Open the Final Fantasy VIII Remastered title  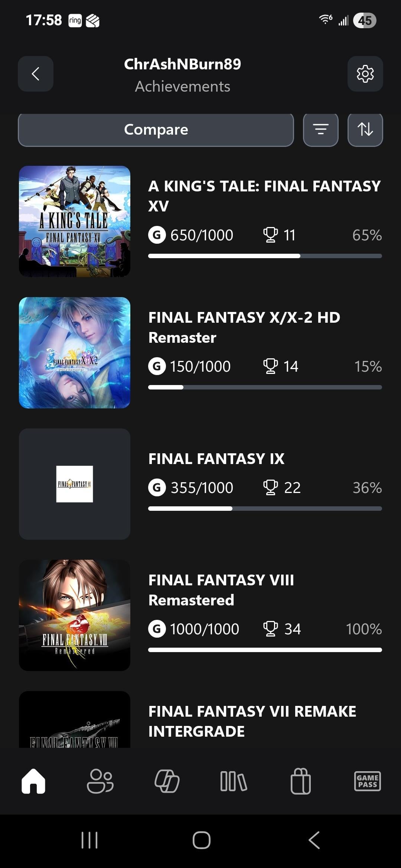[x=221, y=590]
